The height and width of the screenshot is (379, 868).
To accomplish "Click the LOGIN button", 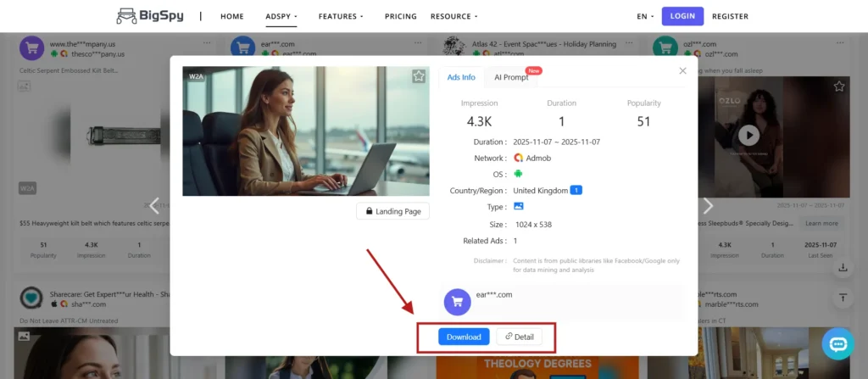I will (682, 16).
